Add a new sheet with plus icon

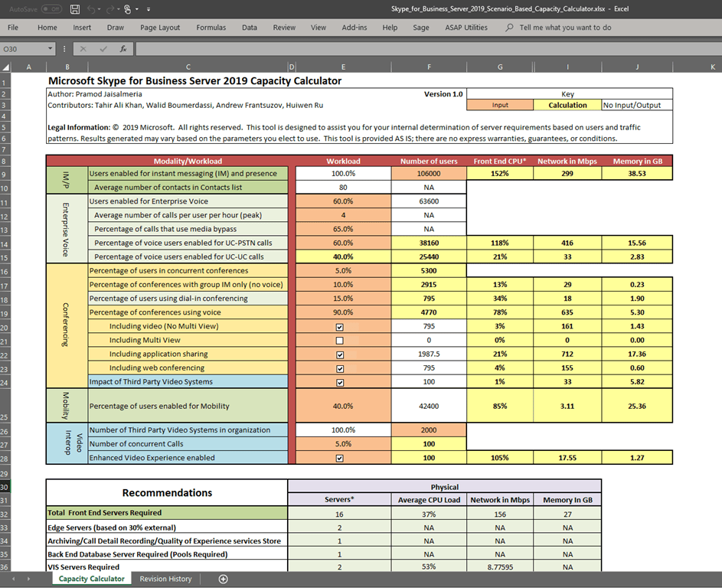pos(224,579)
